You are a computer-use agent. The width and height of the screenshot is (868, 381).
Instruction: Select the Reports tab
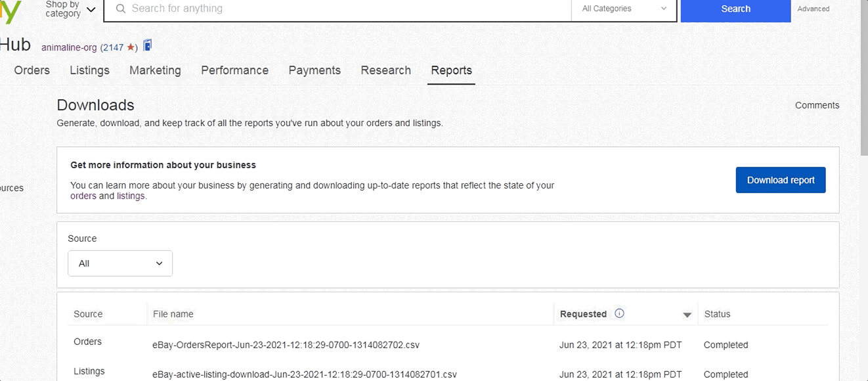pyautogui.click(x=451, y=70)
